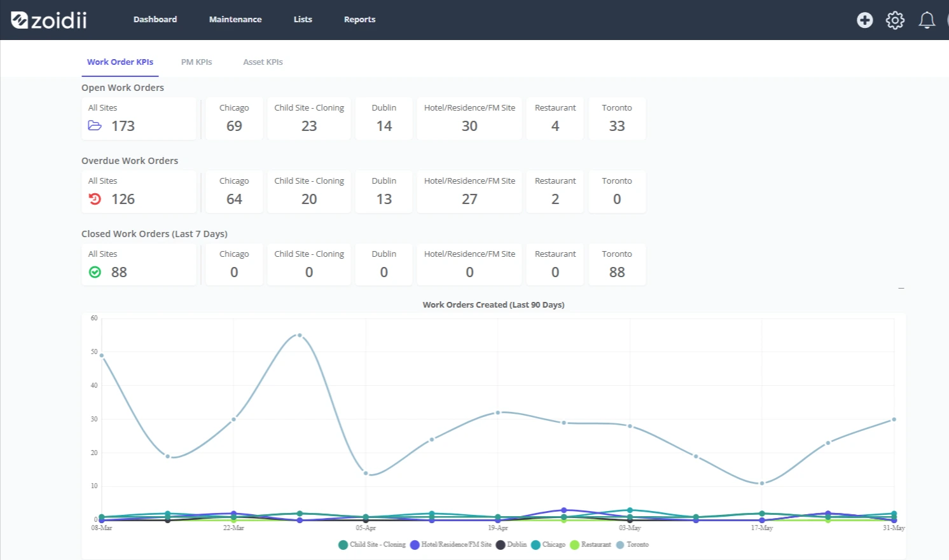Open the Reports menu
Image resolution: width=949 pixels, height=560 pixels.
(x=359, y=20)
